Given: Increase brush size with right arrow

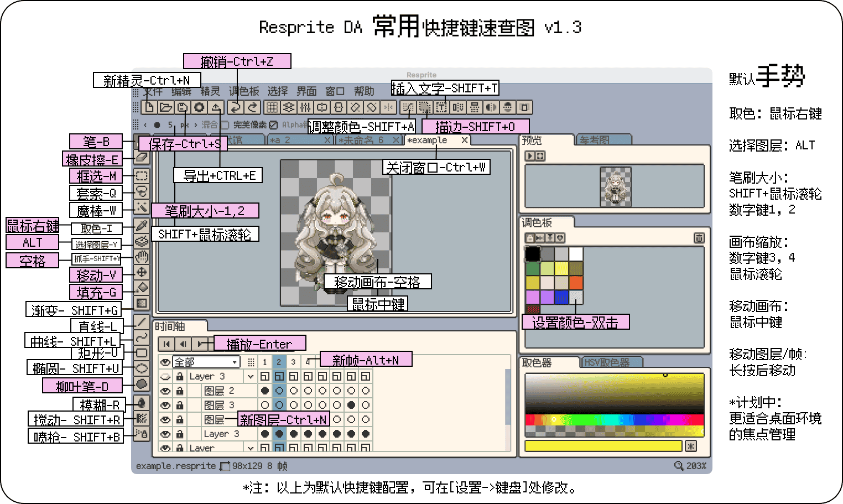Looking at the screenshot, I should pyautogui.click(x=196, y=125).
